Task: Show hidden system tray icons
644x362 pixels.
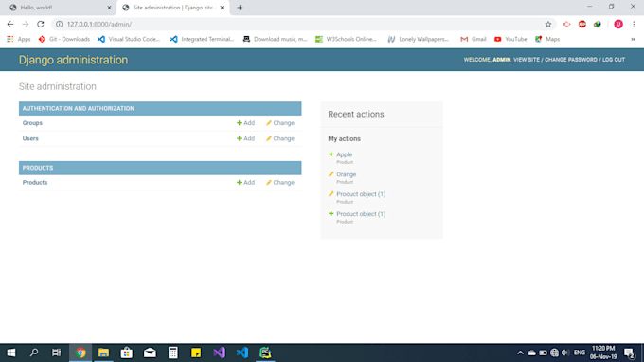Action: 520,353
